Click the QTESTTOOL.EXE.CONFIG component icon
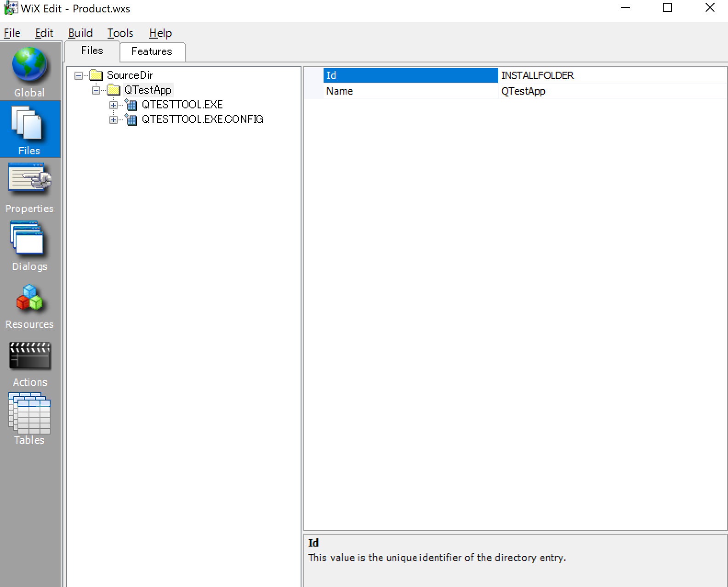 tap(131, 119)
